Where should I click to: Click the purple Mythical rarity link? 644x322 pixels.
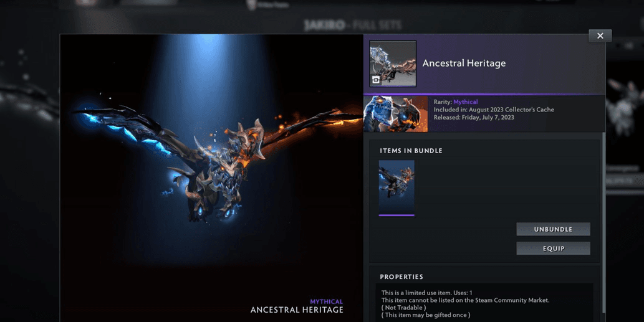465,102
